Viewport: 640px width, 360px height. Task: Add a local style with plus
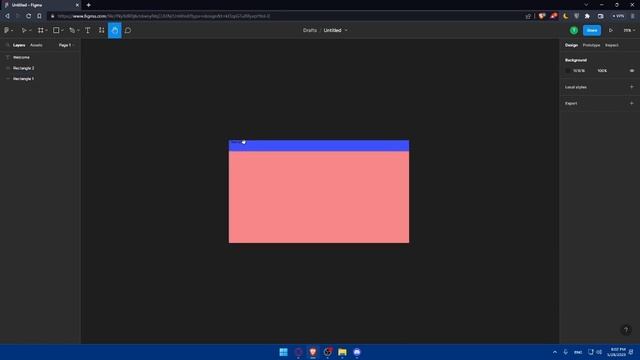[631, 87]
